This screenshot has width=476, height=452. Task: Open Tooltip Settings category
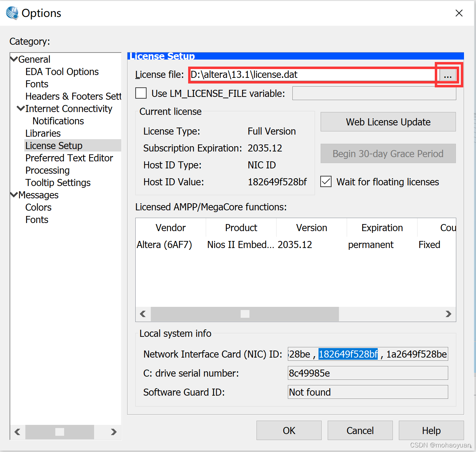(x=58, y=183)
